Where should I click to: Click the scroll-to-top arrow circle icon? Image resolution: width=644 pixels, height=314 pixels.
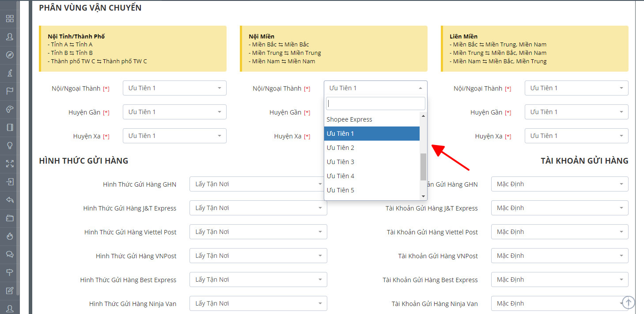628,303
